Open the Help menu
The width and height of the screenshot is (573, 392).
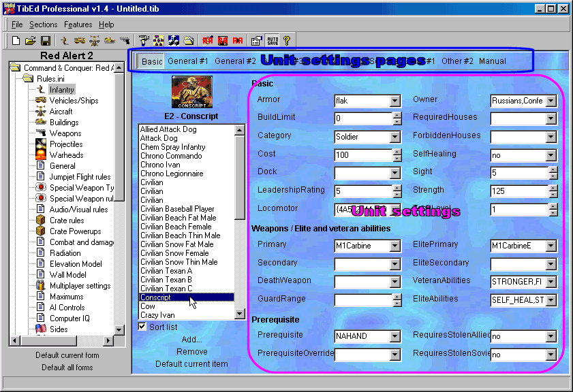pos(106,24)
